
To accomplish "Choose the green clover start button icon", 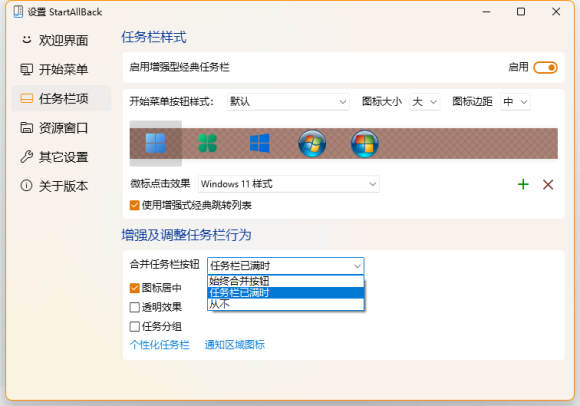I will [208, 143].
